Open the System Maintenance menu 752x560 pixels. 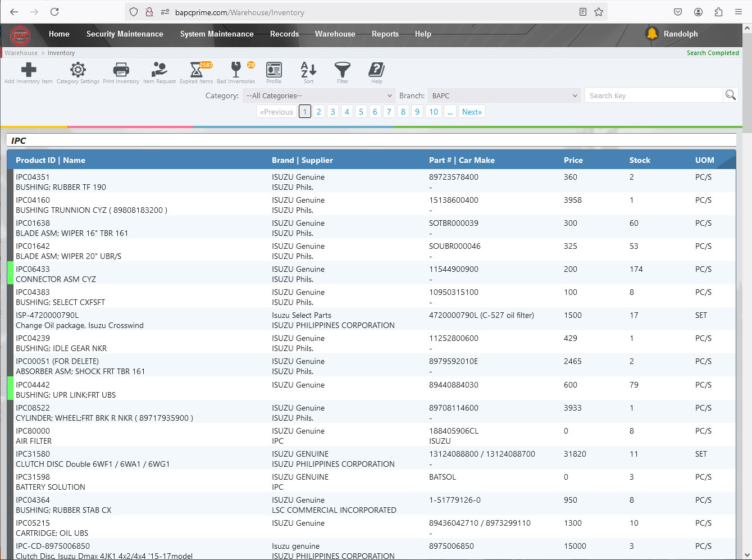pyautogui.click(x=217, y=34)
